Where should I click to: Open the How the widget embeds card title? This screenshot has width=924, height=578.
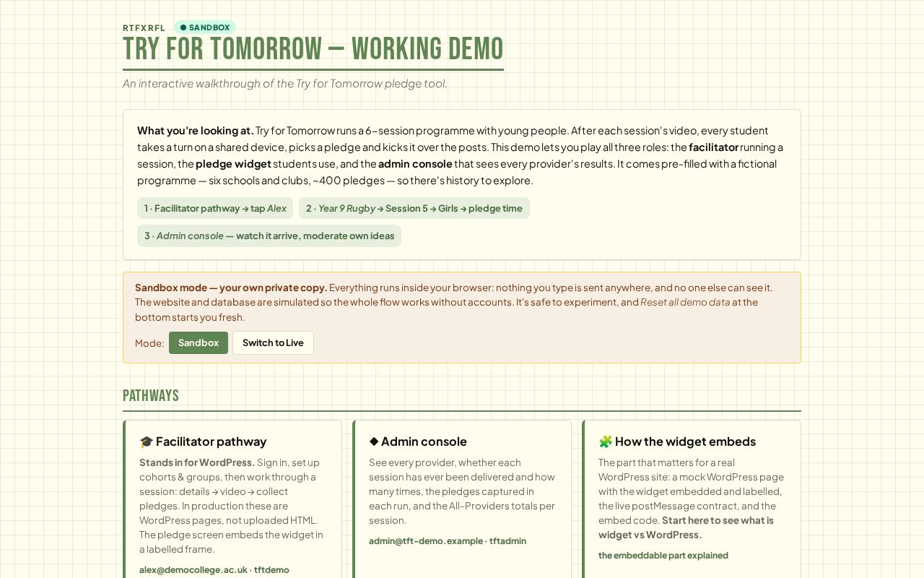click(685, 441)
